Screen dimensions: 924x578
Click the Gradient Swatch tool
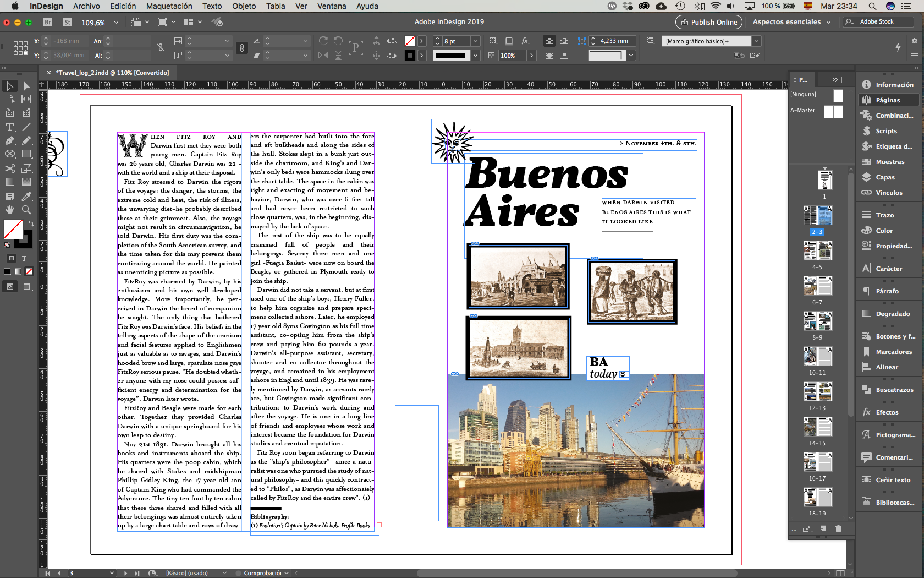(x=10, y=182)
